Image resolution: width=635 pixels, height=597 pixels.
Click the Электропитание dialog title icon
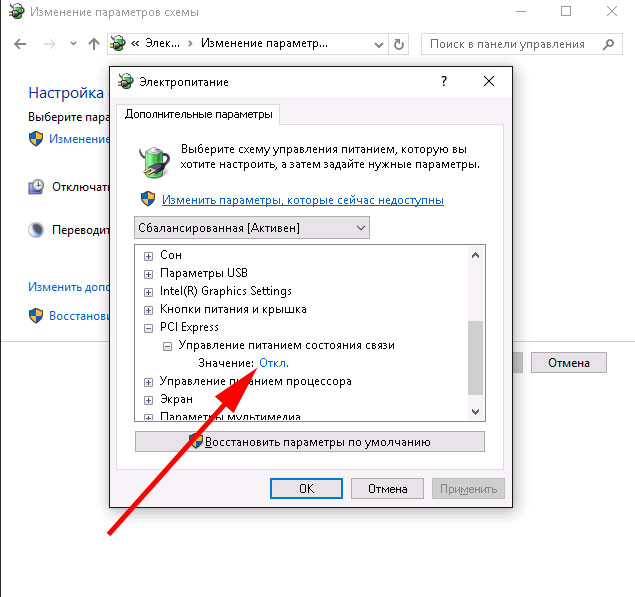(126, 81)
